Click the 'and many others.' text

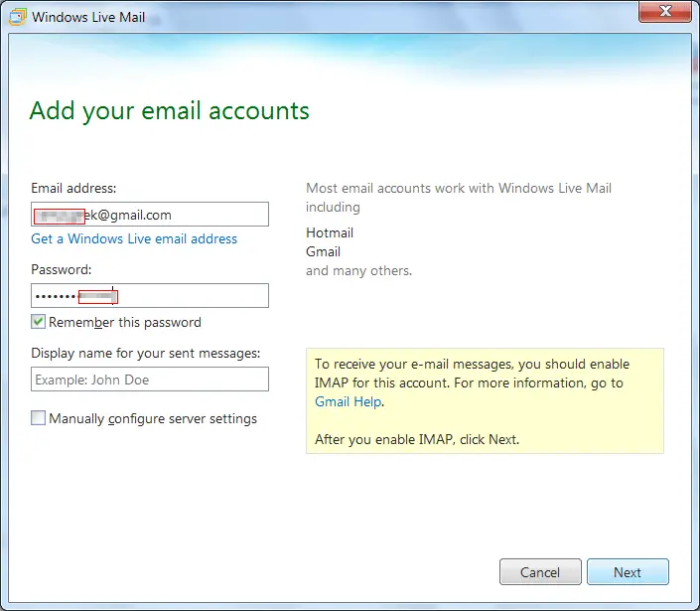pos(358,270)
